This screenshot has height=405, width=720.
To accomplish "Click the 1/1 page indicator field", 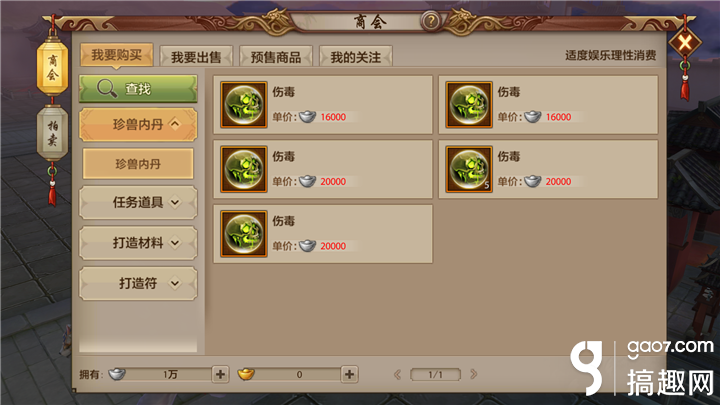I will (x=435, y=375).
